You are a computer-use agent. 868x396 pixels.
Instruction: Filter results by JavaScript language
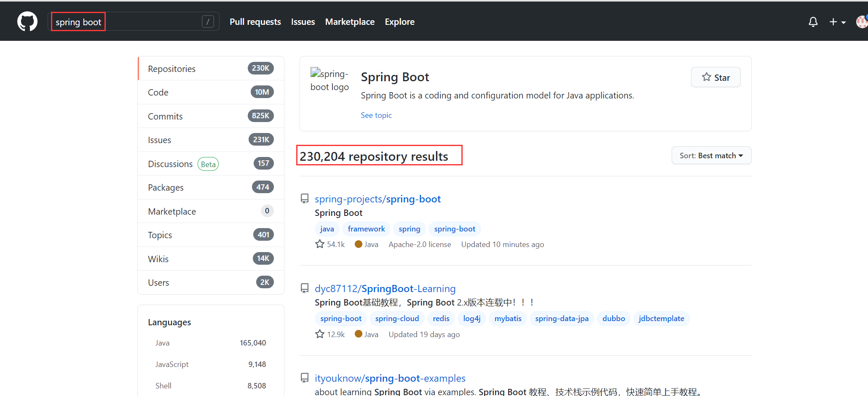211,364
